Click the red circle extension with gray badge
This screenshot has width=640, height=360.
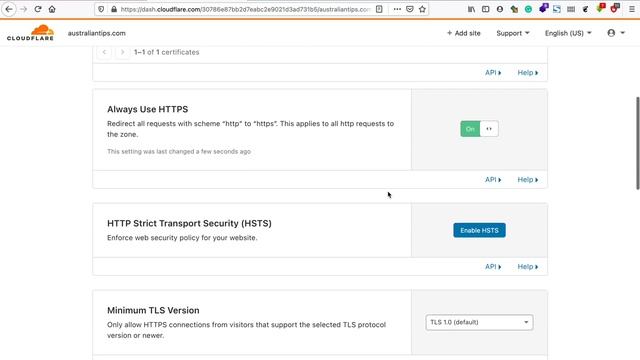615,8
